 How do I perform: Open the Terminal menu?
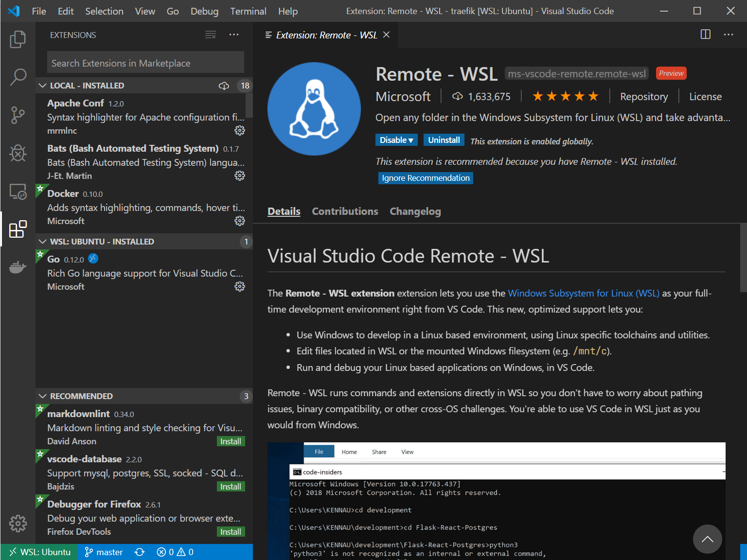[248, 11]
